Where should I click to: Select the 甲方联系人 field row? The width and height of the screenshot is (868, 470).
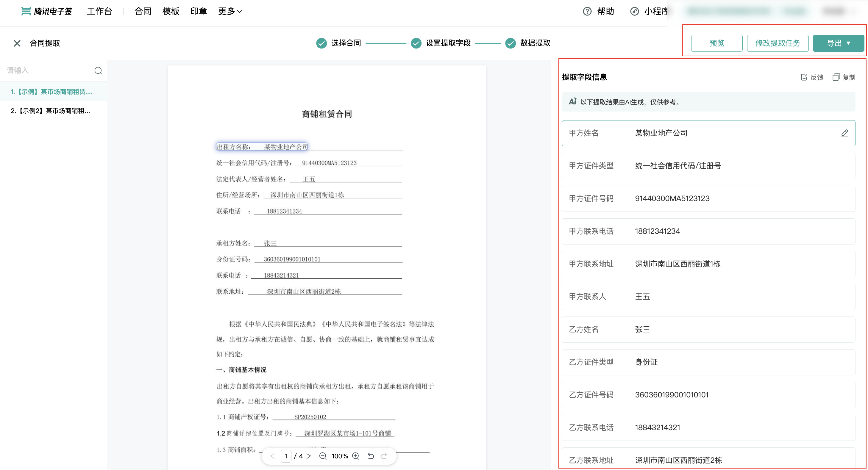click(709, 297)
